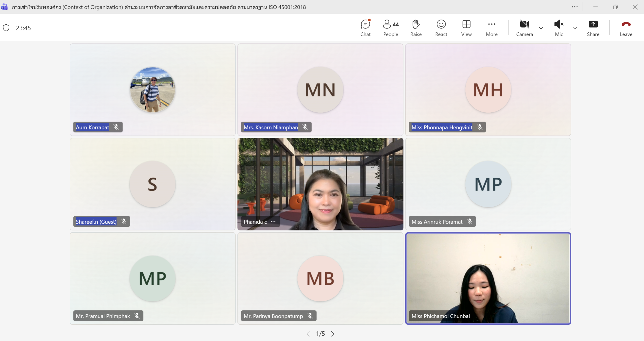Unmute the Mic

[x=559, y=28]
